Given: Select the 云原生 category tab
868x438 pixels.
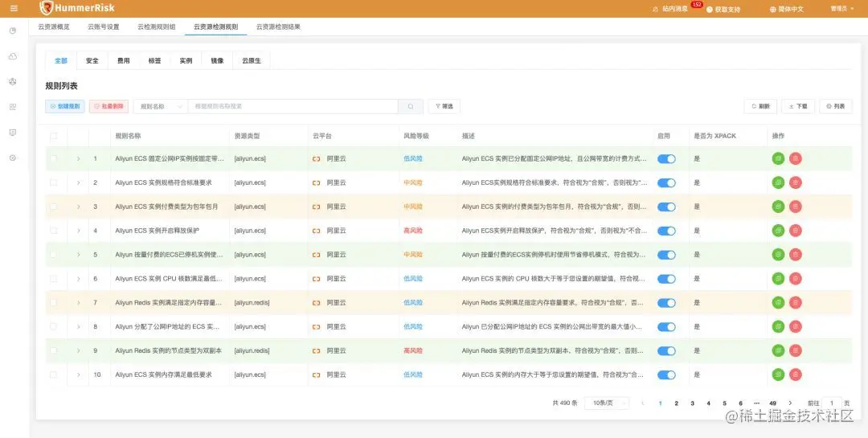Looking at the screenshot, I should tap(252, 61).
